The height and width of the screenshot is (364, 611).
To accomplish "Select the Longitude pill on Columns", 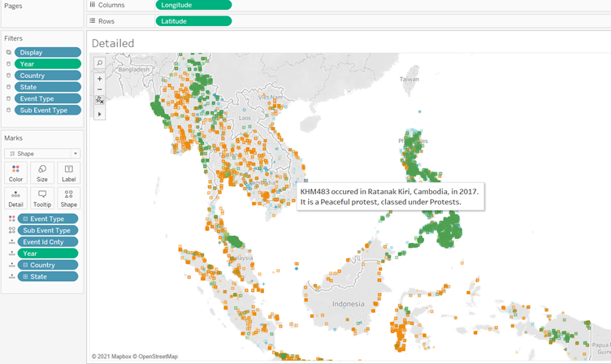I will click(x=193, y=5).
